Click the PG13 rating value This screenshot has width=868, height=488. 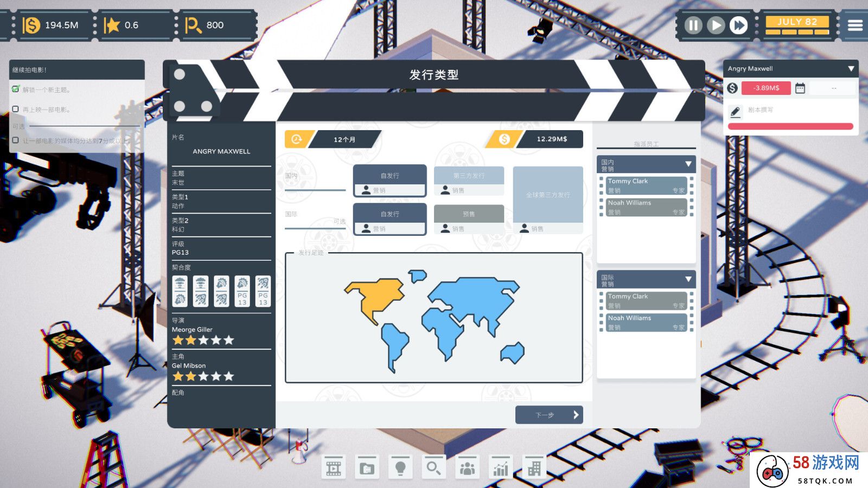tap(180, 252)
